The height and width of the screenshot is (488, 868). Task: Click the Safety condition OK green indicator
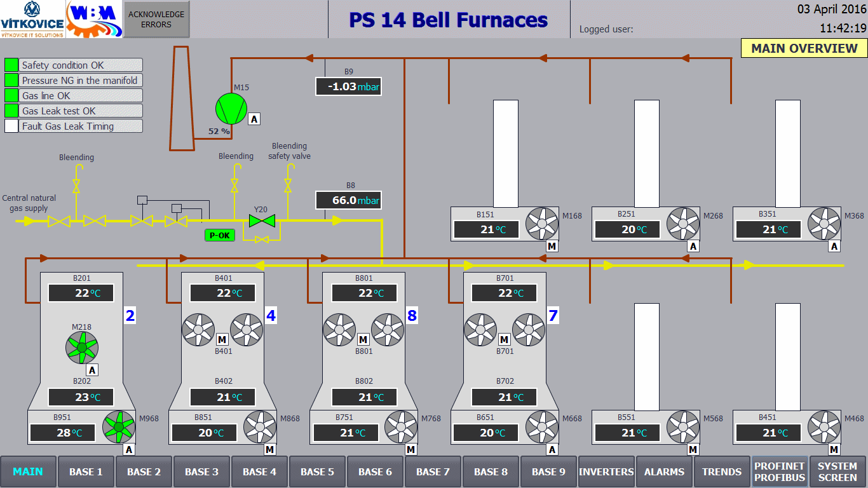click(x=11, y=65)
